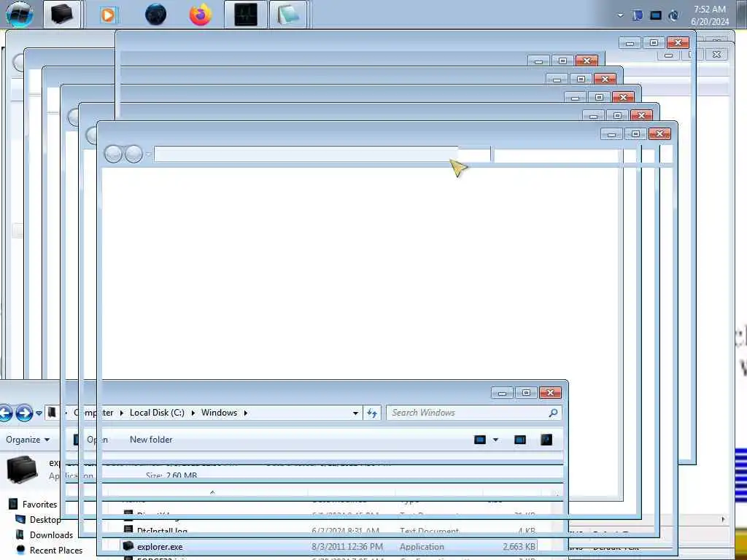Open the Action Center flag tray icon
This screenshot has width=747, height=560.
coord(638,15)
